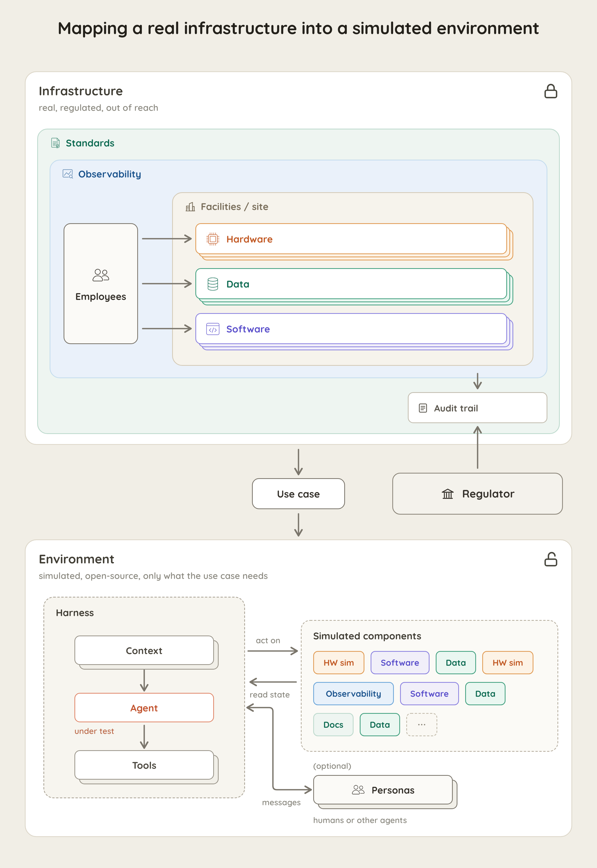Select the Tools box in Harness
The image size is (597, 868).
tap(144, 765)
